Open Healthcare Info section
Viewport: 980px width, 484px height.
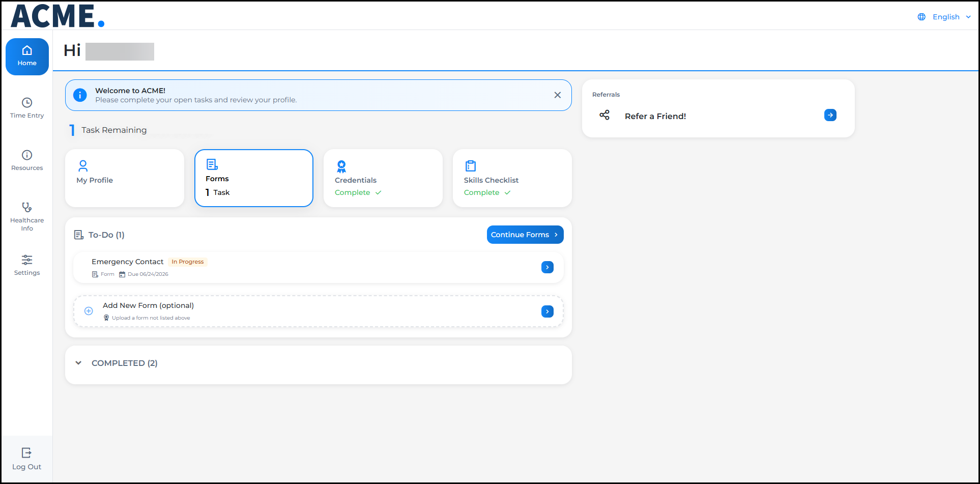[27, 217]
